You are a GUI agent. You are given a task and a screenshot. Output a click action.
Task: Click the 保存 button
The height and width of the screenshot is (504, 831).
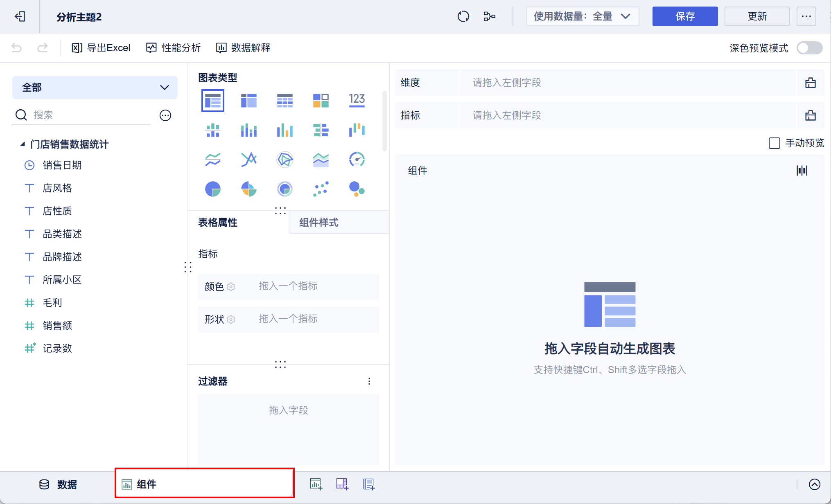coord(685,16)
